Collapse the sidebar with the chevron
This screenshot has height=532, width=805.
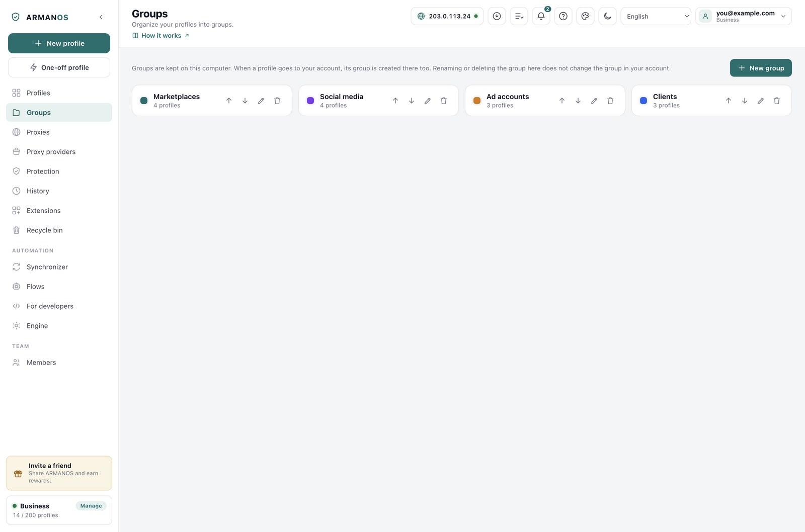tap(101, 17)
